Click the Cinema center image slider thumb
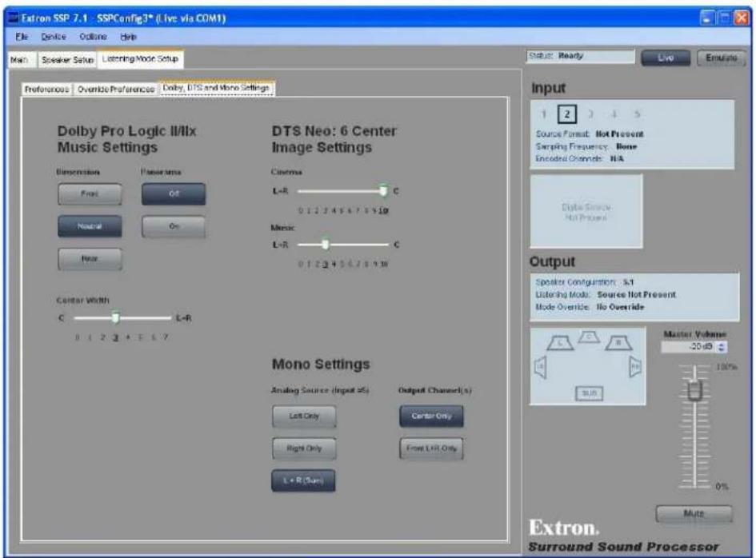 coord(383,190)
